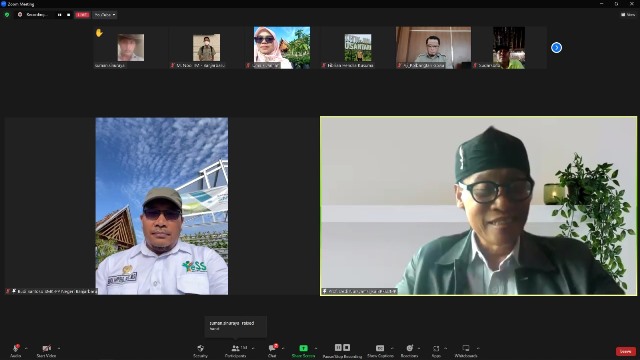Open the View layout menu

tap(628, 15)
